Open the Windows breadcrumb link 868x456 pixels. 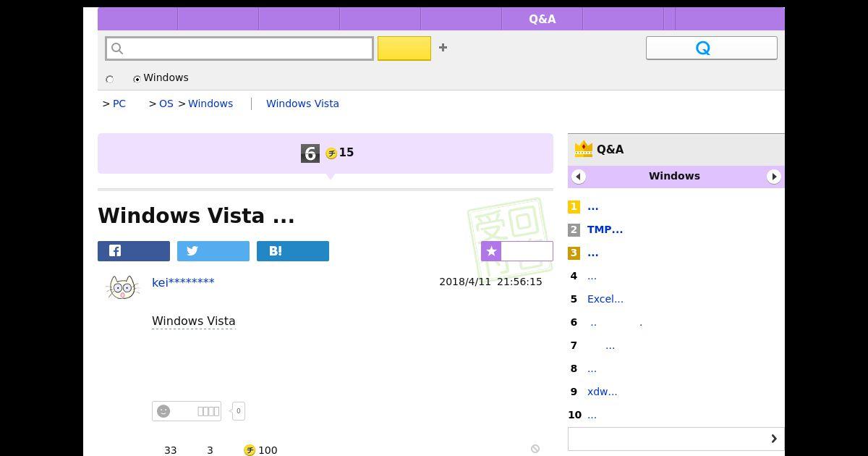210,104
